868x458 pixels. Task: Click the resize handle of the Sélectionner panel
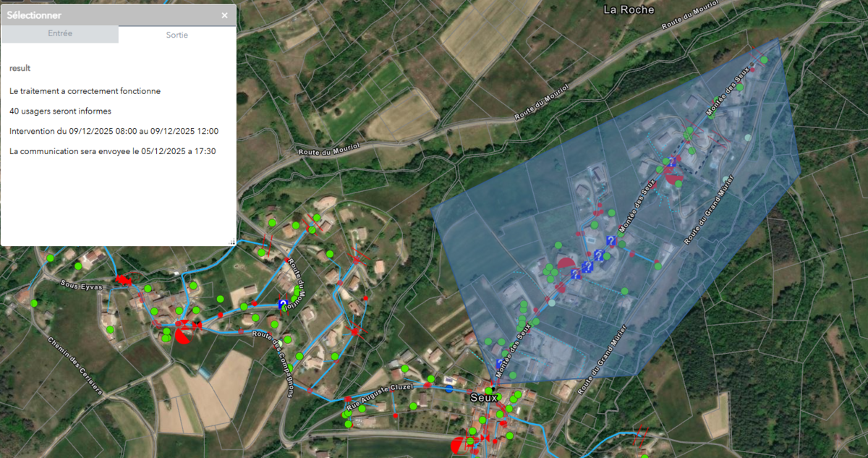pyautogui.click(x=232, y=242)
